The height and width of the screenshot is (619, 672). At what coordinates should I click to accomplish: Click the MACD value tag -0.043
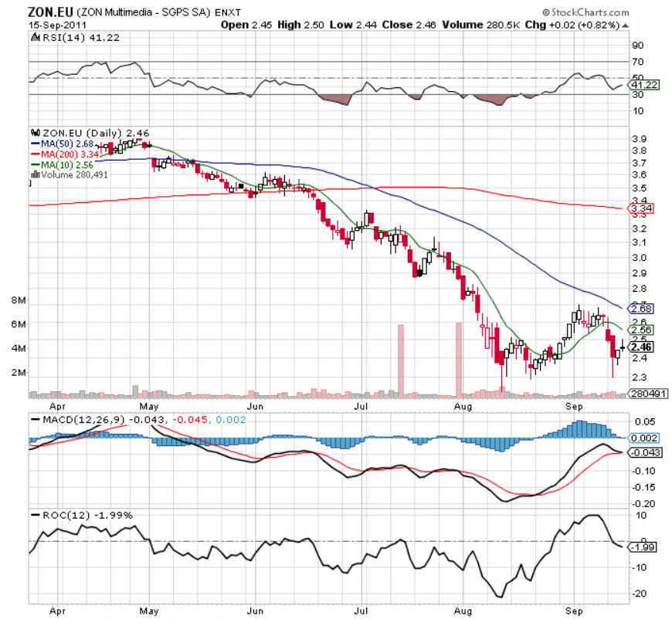[646, 452]
